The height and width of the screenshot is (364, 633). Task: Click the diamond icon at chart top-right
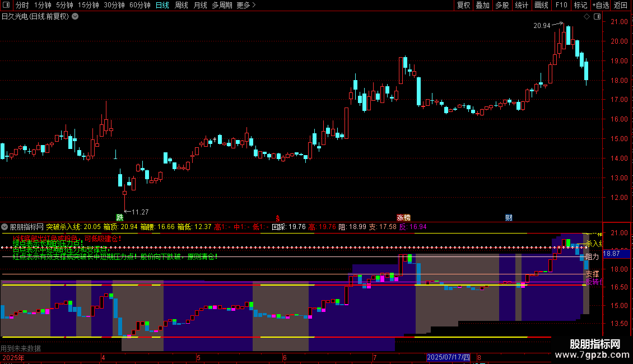pyautogui.click(x=587, y=17)
